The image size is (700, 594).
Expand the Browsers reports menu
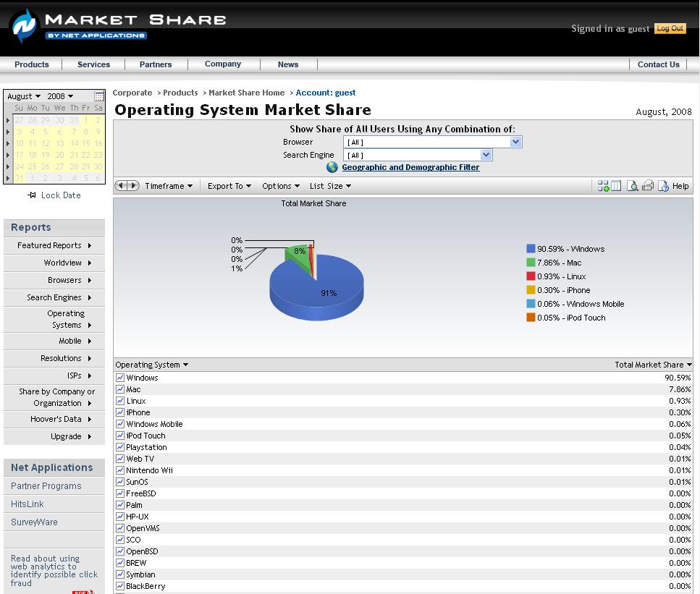point(54,280)
